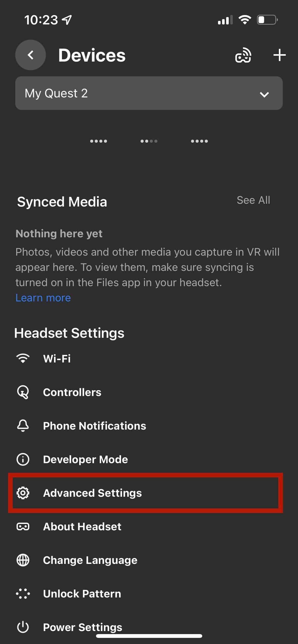Click the Wi-Fi signal icon in settings
Viewport: 298px width, 644px height.
[x=23, y=358]
